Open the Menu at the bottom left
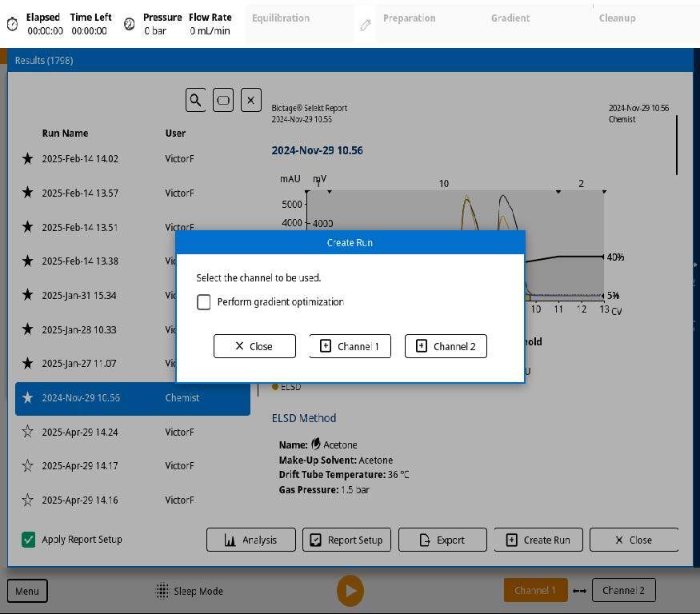This screenshot has width=700, height=614. [x=27, y=591]
